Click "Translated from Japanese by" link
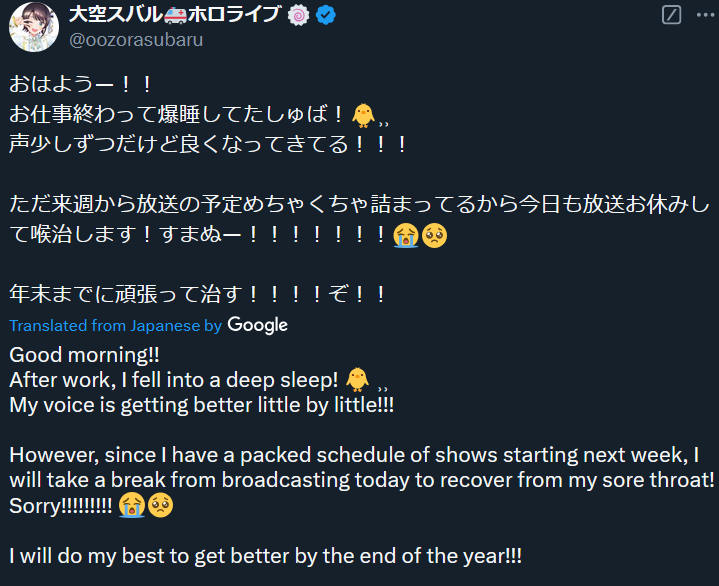 pos(116,326)
